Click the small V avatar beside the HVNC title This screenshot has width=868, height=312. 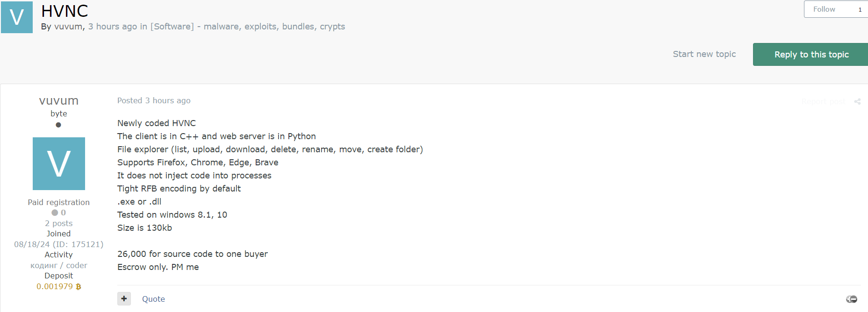tap(17, 17)
